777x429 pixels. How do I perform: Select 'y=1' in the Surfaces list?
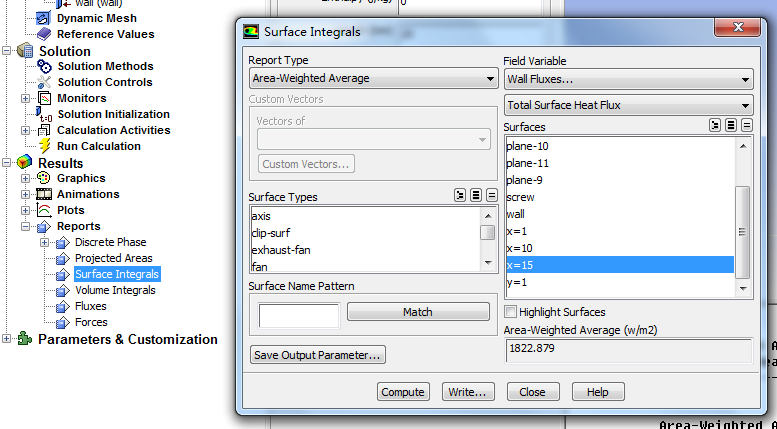[x=620, y=282]
